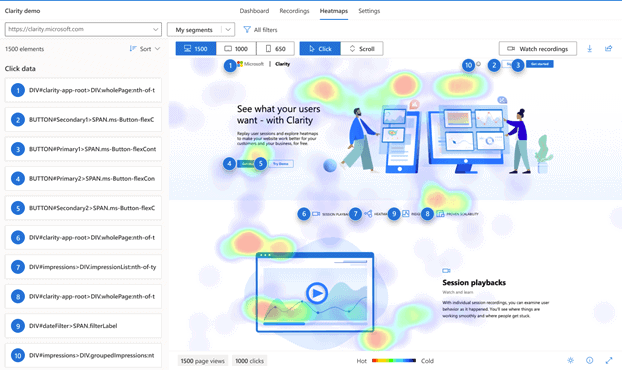Click heatmap marker number 6
This screenshot has height=370, width=622.
(304, 214)
